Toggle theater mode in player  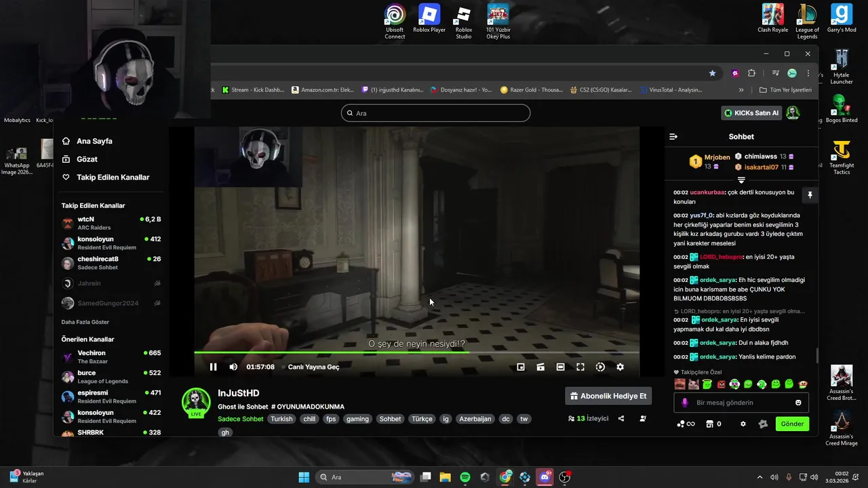pos(560,367)
